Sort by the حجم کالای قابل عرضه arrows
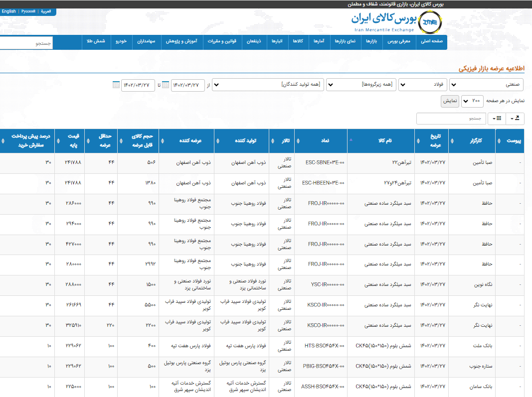This screenshot has height=397, width=532. click(x=121, y=140)
